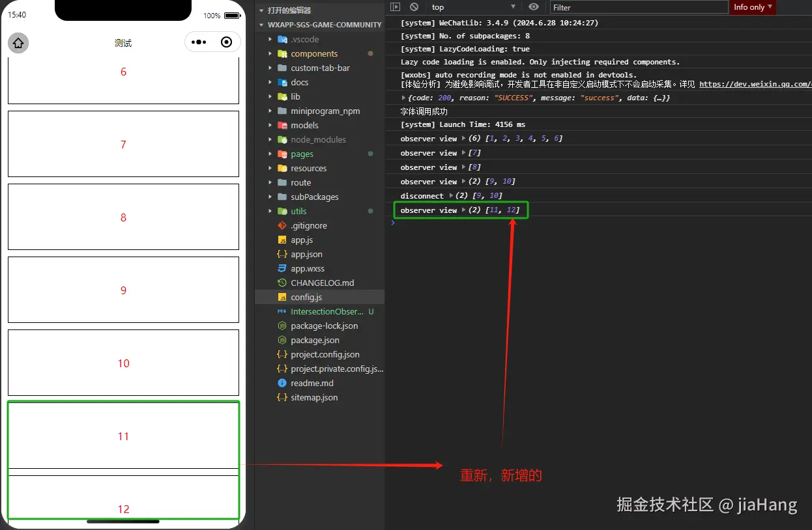Tap list item 11 in simulator

123,436
